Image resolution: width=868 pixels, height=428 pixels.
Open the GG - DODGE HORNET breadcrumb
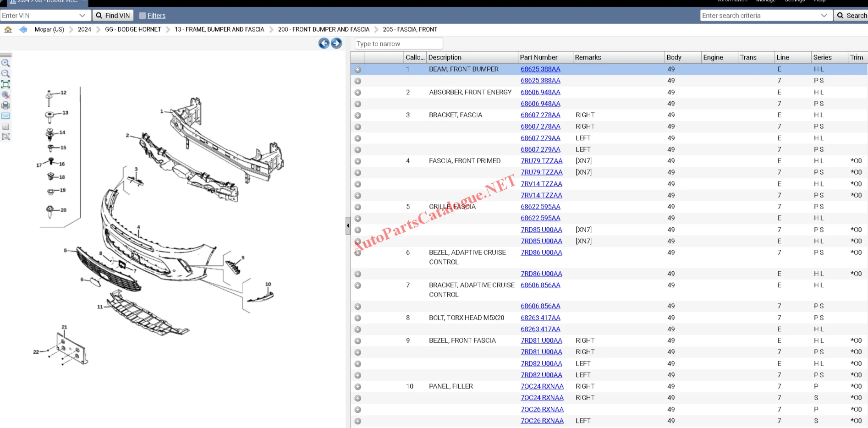133,29
